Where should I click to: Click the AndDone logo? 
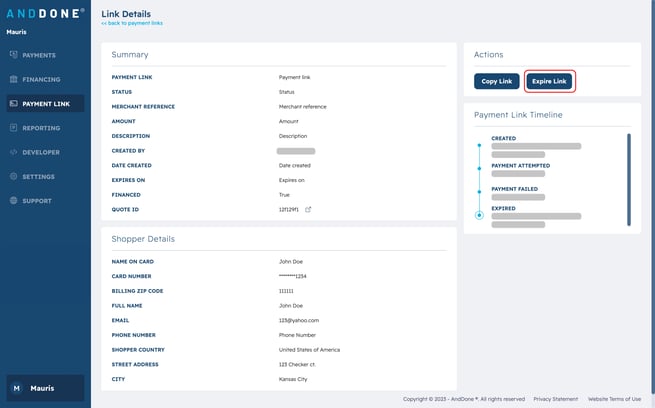45,13
